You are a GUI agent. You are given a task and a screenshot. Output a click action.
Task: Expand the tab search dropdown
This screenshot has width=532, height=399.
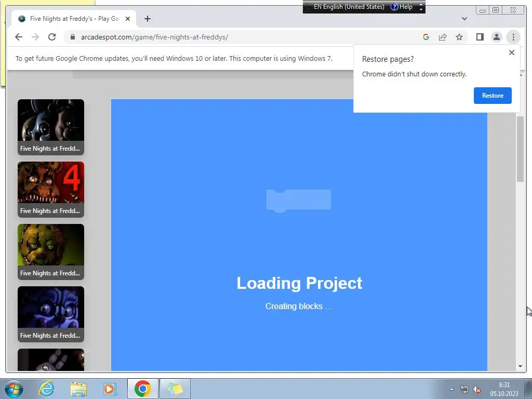(464, 19)
